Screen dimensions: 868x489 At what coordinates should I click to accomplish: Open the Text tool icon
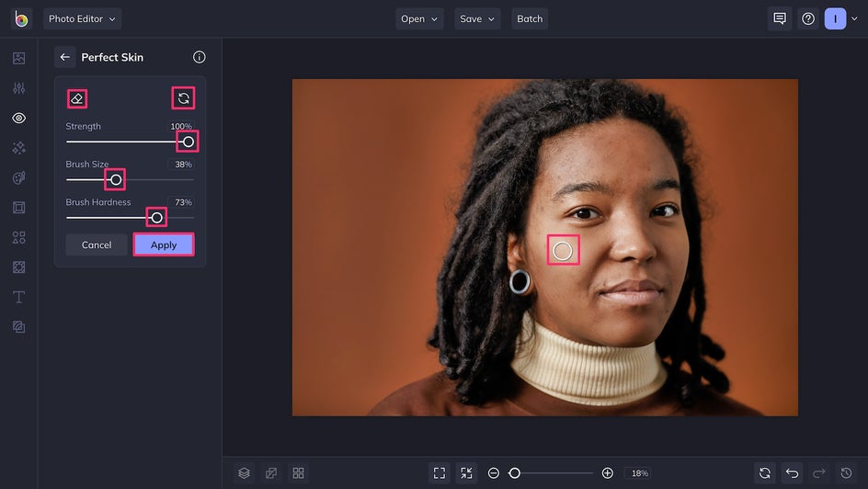18,297
